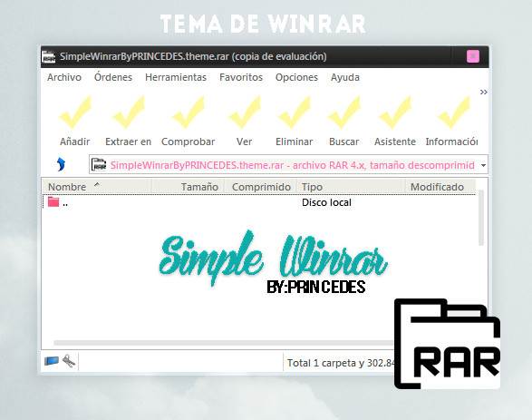532x420 pixels.
Task: Open the Herramientas menu
Action: pyautogui.click(x=176, y=77)
